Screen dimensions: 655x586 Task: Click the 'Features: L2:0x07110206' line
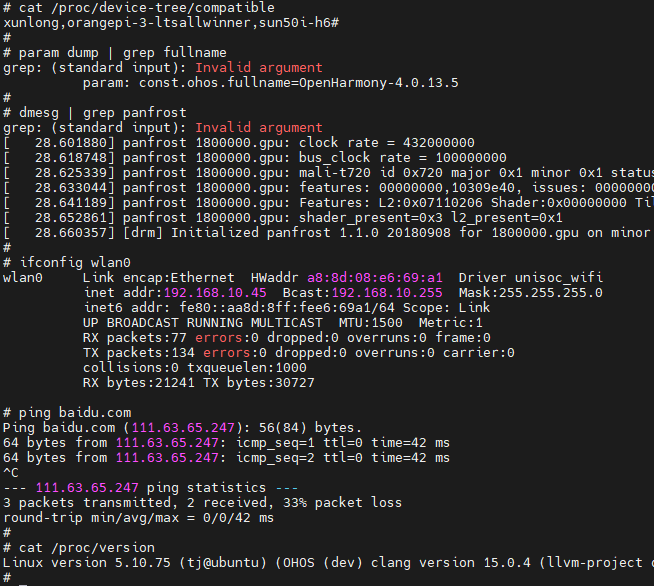pyautogui.click(x=328, y=203)
